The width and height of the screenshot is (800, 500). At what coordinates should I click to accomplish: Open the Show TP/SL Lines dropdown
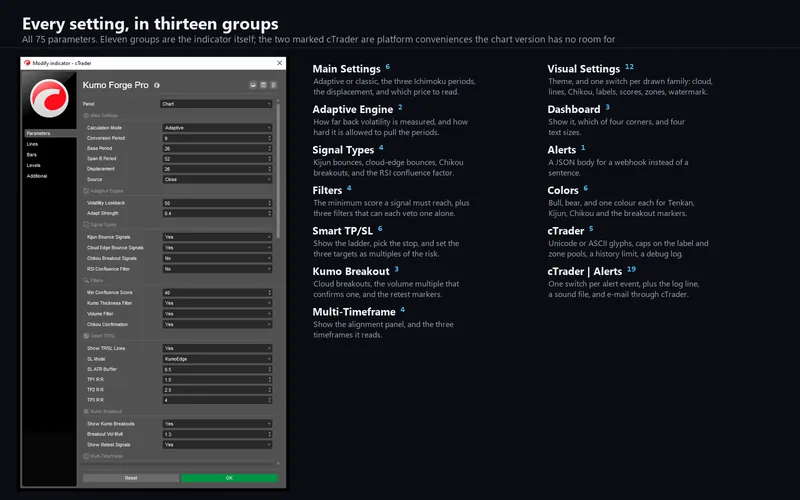click(x=217, y=348)
